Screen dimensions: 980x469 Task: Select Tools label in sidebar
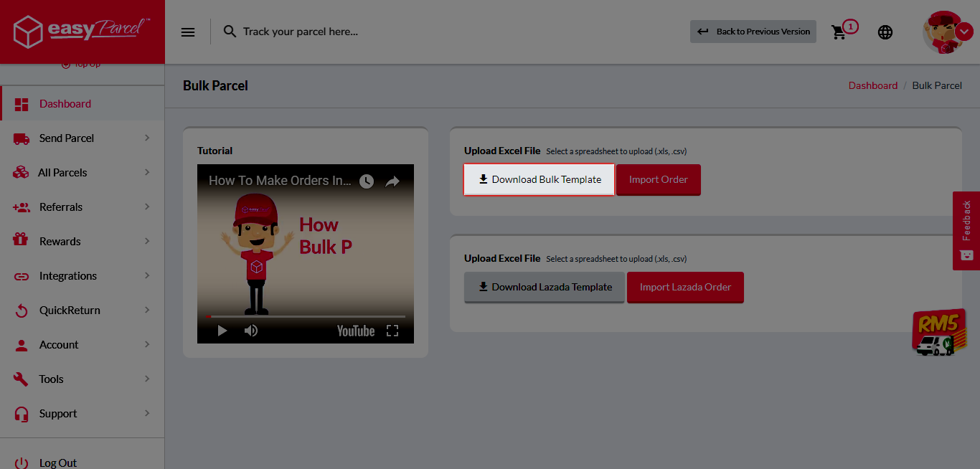51,379
